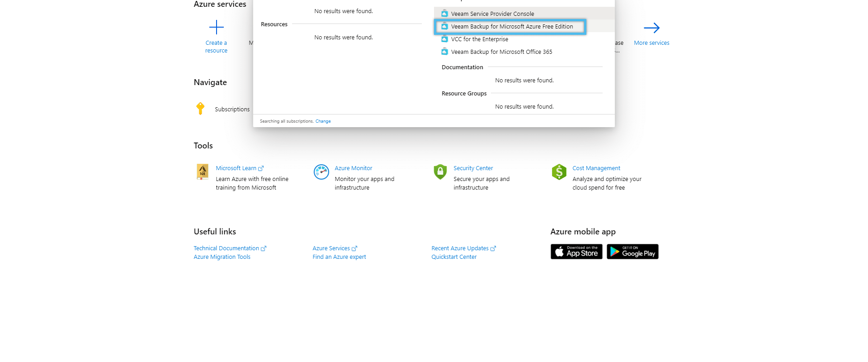Open the Create a resource link
This screenshot has height=362, width=868.
(216, 47)
